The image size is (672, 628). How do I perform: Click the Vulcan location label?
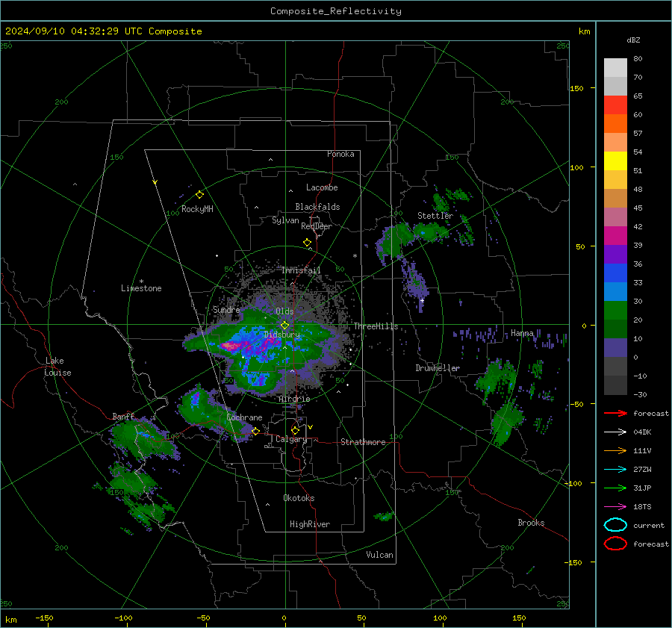tap(379, 555)
